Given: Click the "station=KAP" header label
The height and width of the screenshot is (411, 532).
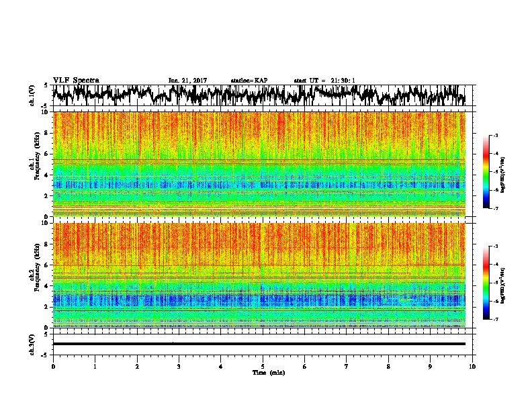Looking at the screenshot, I should pos(249,81).
